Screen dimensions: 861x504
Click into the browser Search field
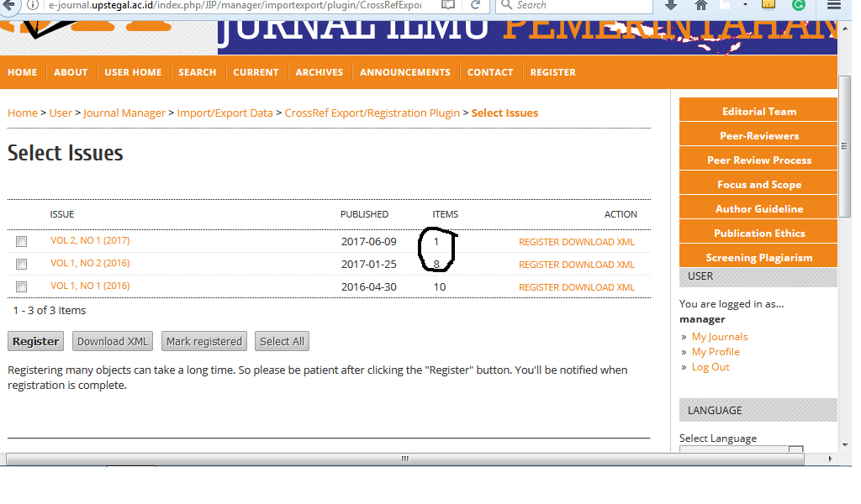pos(580,5)
